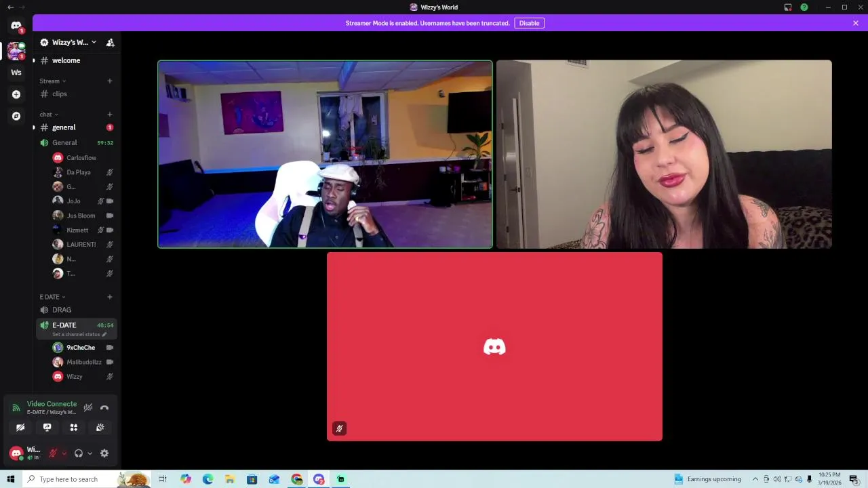Select the Ws server icon
This screenshot has width=868, height=488.
click(16, 73)
